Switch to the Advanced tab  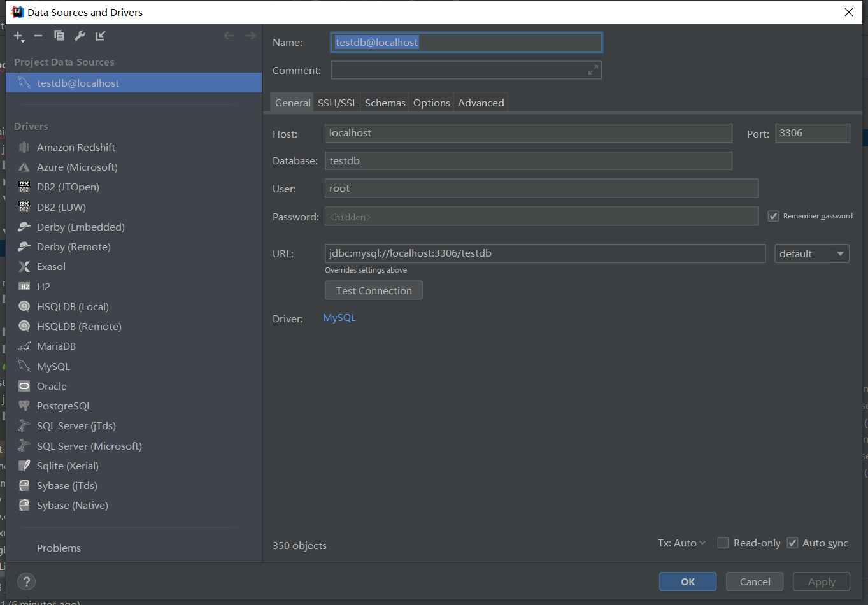(481, 103)
